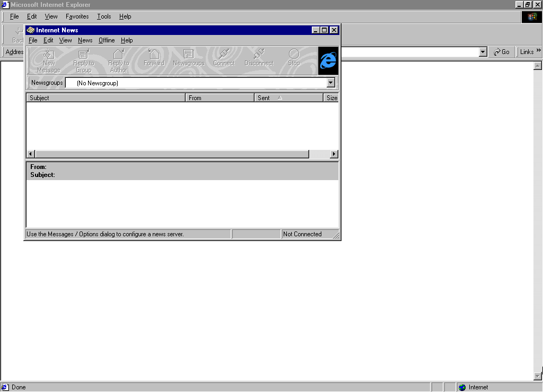Click the Go button in Internet Explorer
This screenshot has height=392, width=543.
(502, 52)
